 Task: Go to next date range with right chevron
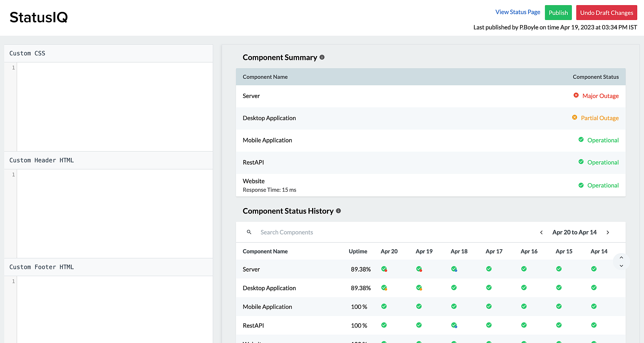608,233
